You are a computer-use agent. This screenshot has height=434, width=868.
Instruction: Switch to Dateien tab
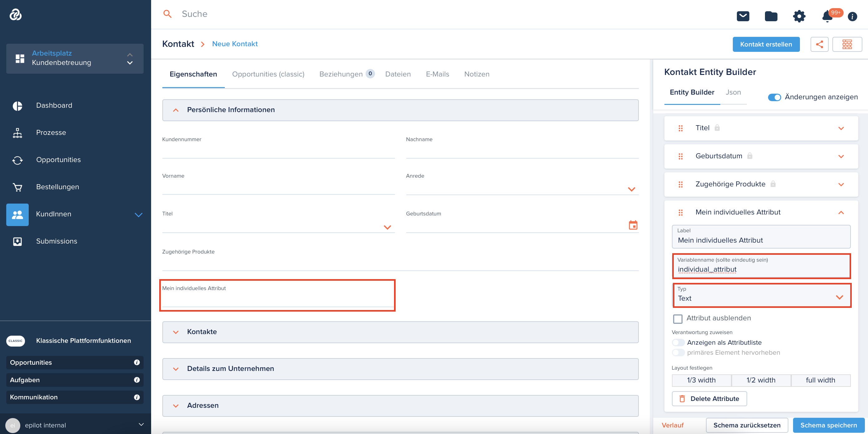397,74
